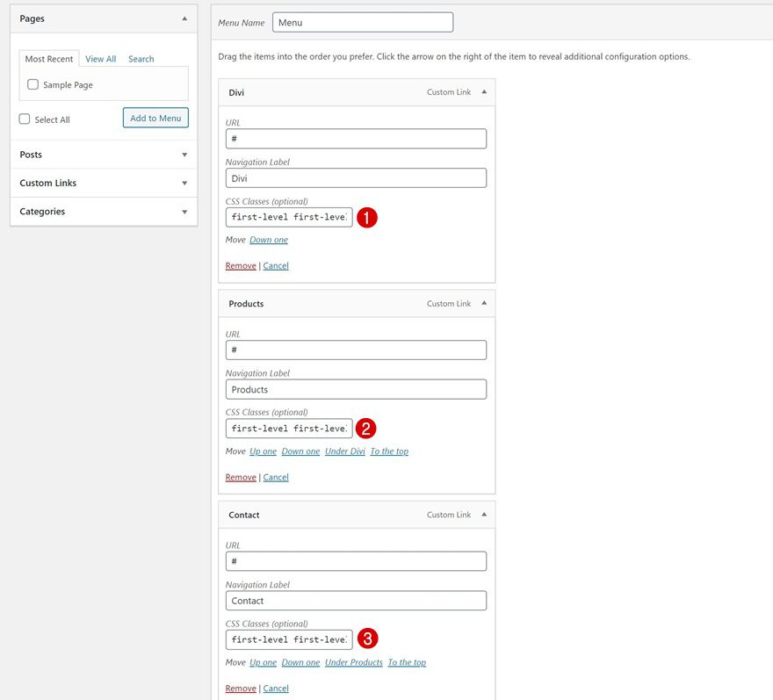Collapse the Divi menu item options
Viewport: 773px width, 700px height.
[x=483, y=91]
